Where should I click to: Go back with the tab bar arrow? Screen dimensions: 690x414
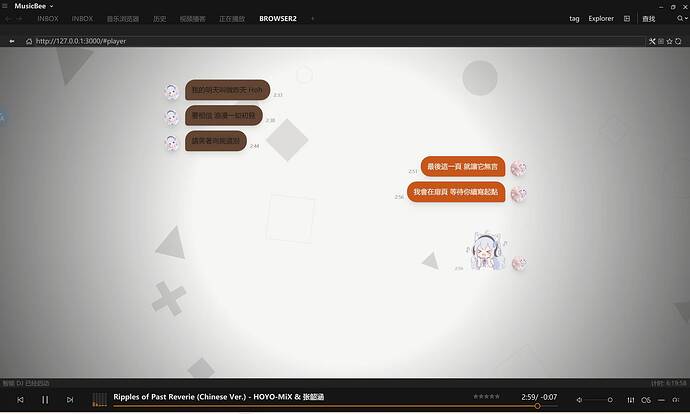coord(7,19)
